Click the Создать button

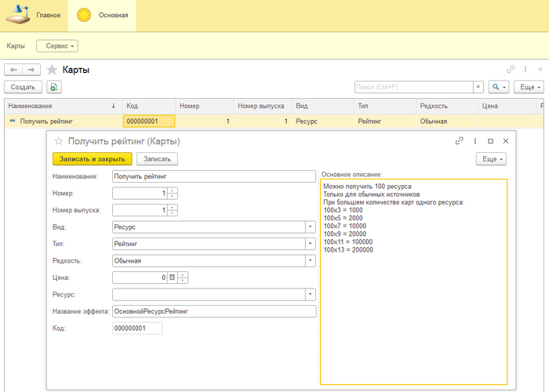[x=23, y=87]
